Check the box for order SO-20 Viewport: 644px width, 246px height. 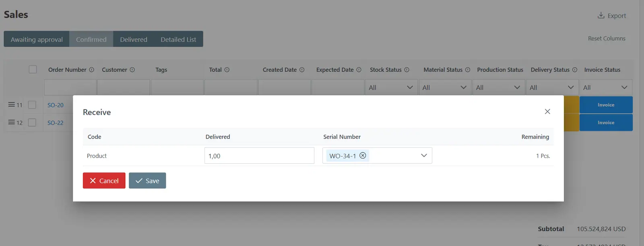(x=32, y=105)
